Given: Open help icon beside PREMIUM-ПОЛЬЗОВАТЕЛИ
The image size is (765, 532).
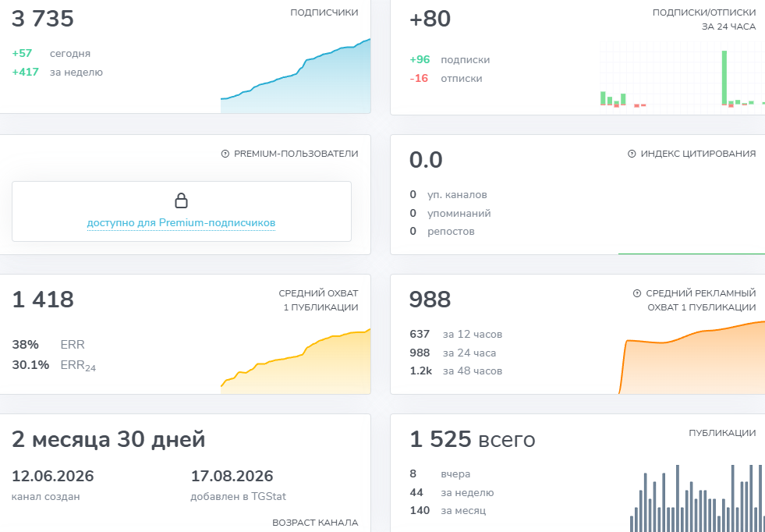Looking at the screenshot, I should point(225,154).
